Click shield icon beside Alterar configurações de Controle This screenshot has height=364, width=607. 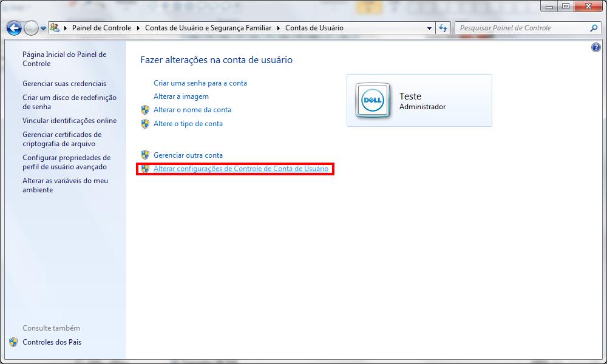[x=145, y=169]
